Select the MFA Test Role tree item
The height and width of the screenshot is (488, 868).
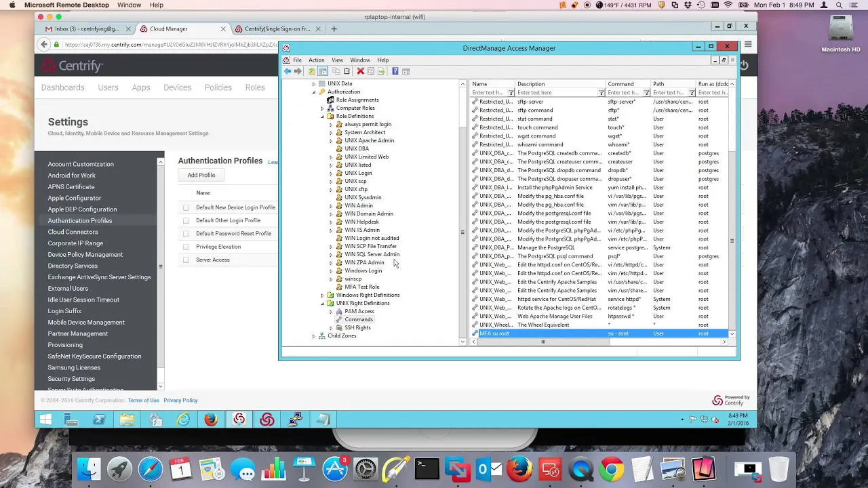362,287
